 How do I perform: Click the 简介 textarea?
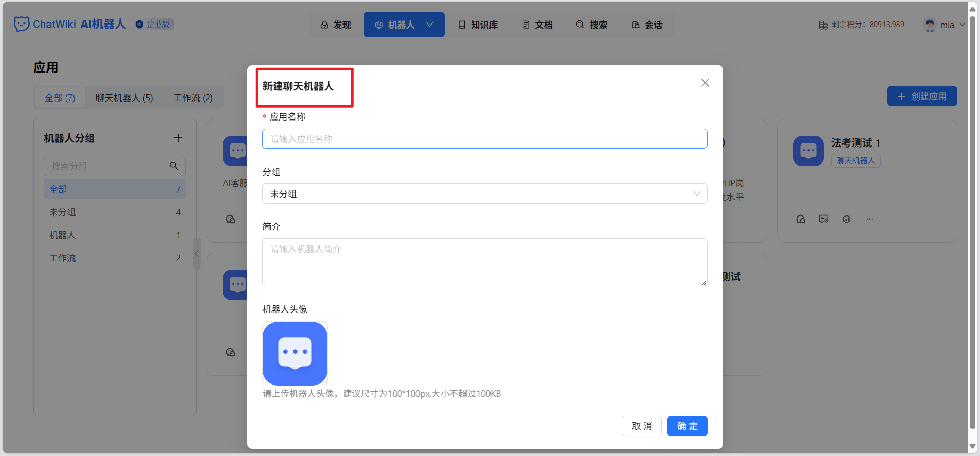click(x=485, y=262)
